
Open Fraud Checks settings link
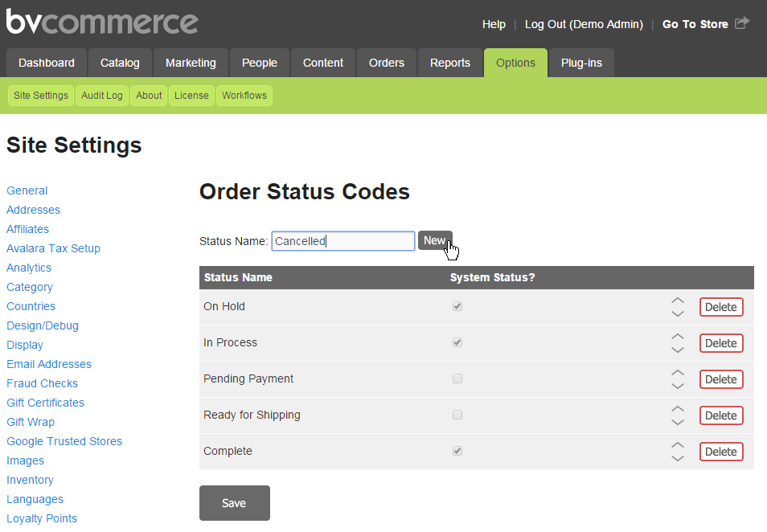pos(42,383)
